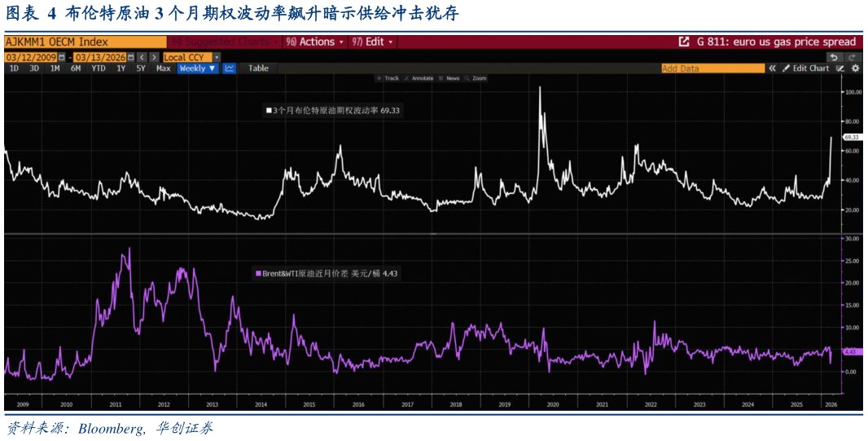868x441 pixels.
Task: Open start date calendar picker
Action: [x=63, y=57]
